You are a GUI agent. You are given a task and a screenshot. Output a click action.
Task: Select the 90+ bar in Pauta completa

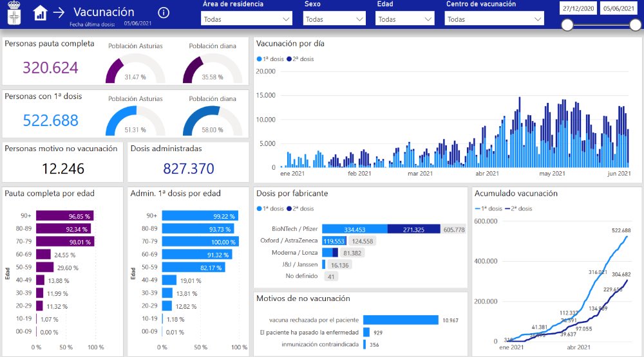point(65,216)
